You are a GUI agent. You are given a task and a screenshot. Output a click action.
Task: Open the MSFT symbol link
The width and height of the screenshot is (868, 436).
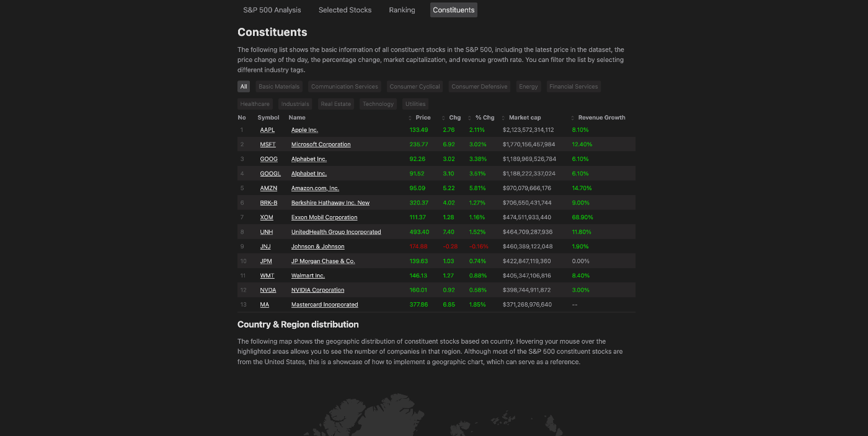268,144
